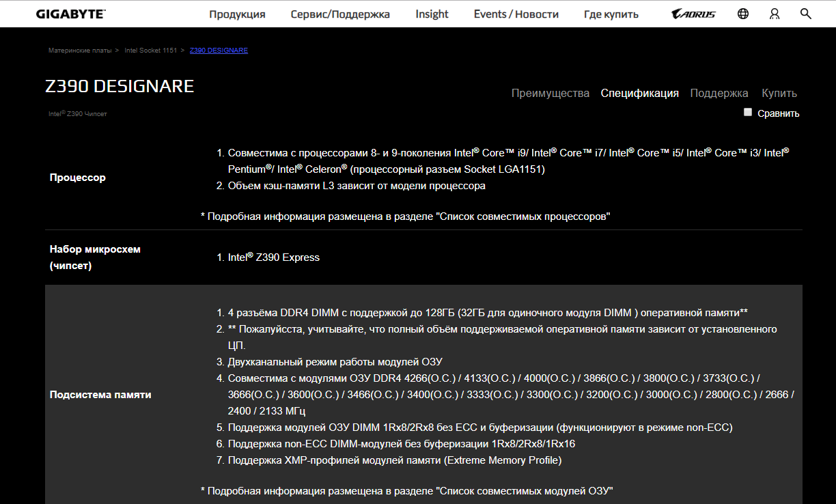Click the 4 разъёма DDR4 DIMM line

[488, 313]
